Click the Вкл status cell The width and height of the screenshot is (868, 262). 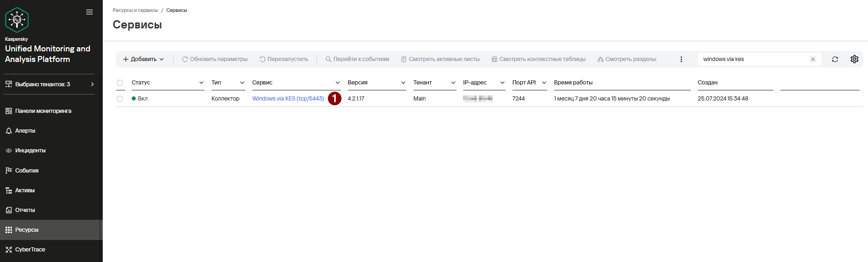(x=139, y=99)
